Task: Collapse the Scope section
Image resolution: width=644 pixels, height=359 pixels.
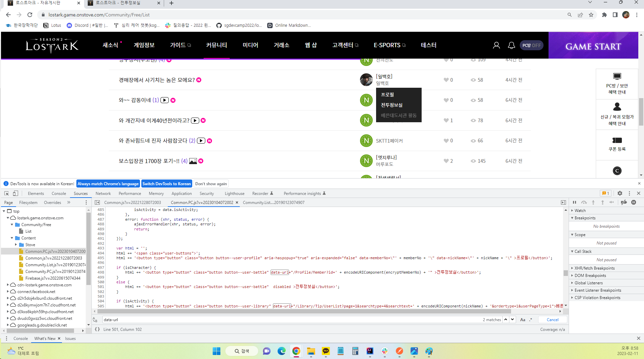Action: (x=606, y=234)
